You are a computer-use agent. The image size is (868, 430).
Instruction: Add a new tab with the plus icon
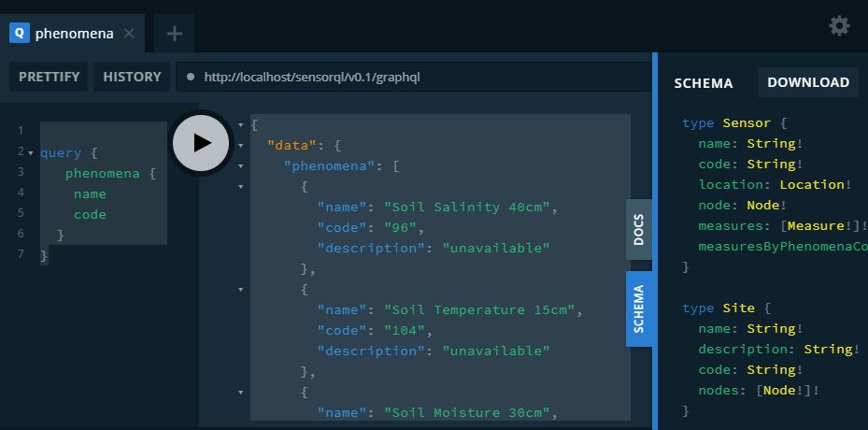(x=174, y=34)
